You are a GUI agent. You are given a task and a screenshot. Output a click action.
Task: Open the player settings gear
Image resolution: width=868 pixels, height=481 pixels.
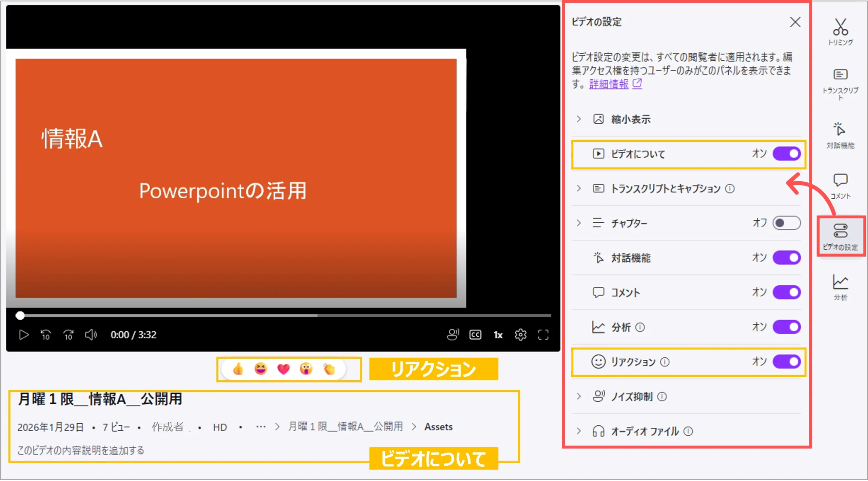pos(520,335)
